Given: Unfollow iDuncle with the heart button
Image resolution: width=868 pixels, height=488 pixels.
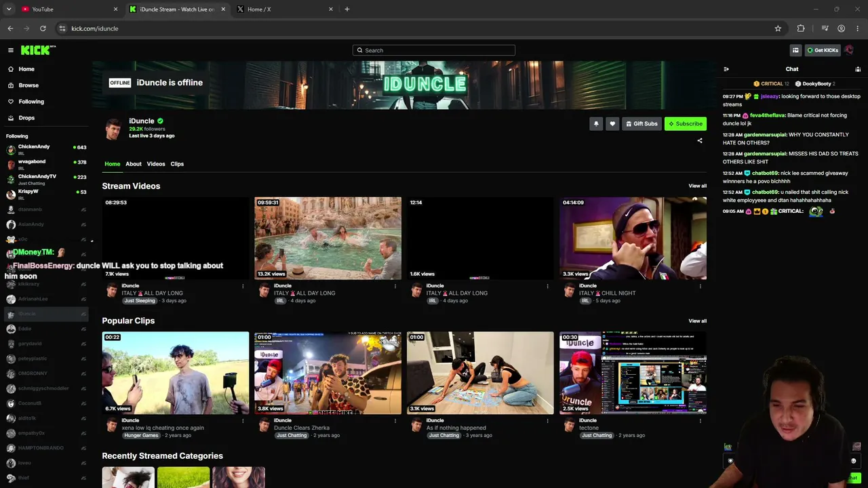Looking at the screenshot, I should click(612, 123).
